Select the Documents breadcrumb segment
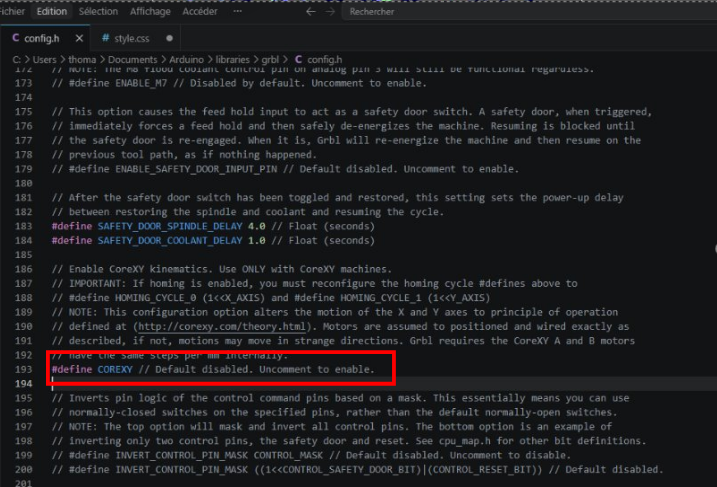The height and width of the screenshot is (487, 717). coord(133,59)
